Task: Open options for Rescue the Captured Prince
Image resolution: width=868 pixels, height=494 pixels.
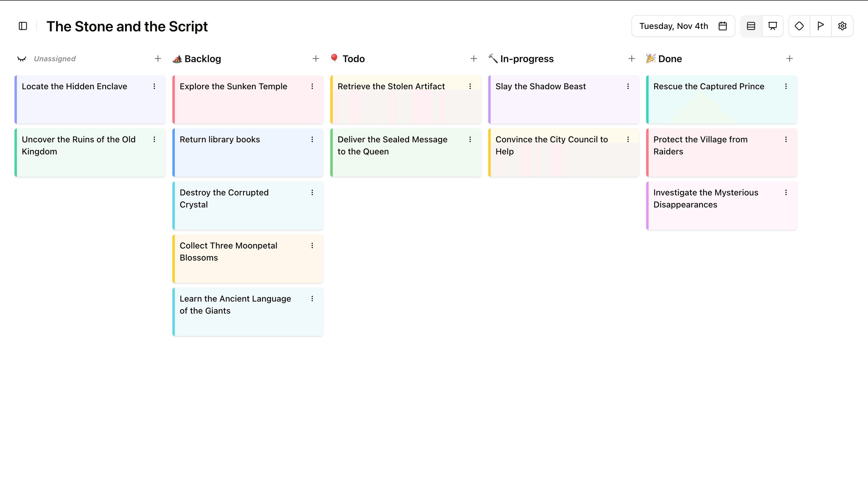Action: point(786,87)
